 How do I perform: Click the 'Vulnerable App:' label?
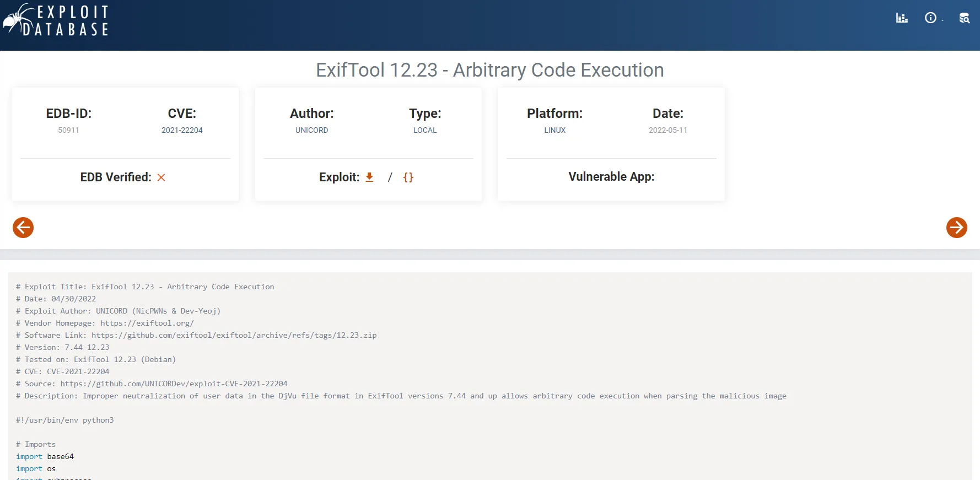point(611,176)
